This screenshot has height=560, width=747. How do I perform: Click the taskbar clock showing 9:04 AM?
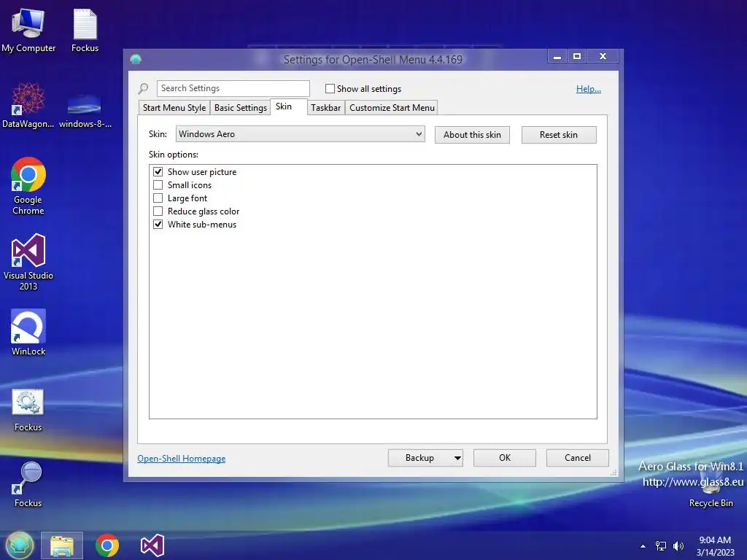[x=715, y=546]
